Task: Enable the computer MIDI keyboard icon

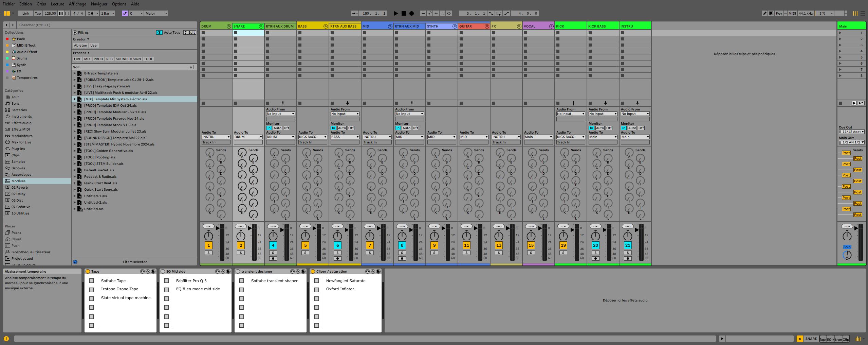Action: tap(771, 14)
